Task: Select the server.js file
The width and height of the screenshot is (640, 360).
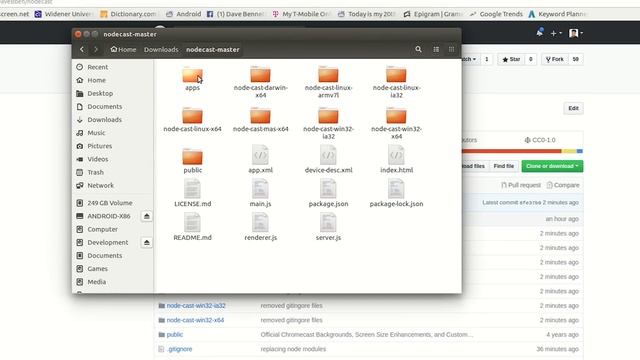Action: pyautogui.click(x=328, y=227)
